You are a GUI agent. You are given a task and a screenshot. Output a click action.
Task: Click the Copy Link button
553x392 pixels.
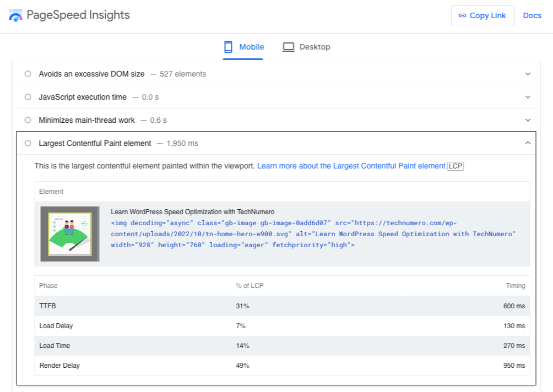point(483,15)
